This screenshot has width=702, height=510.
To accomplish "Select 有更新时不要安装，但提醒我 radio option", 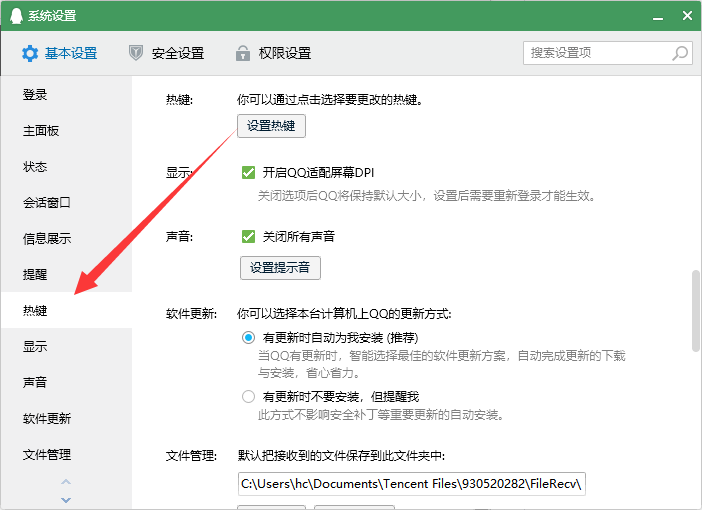I will click(x=248, y=396).
